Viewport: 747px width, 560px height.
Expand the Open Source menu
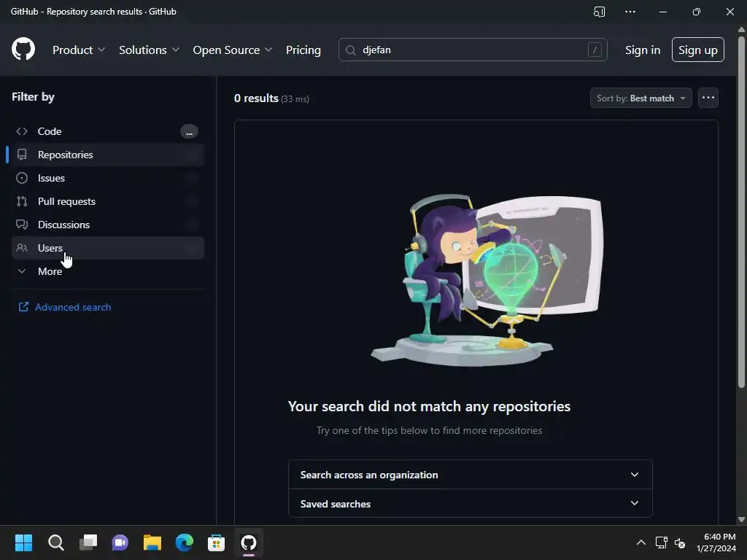[x=233, y=50]
